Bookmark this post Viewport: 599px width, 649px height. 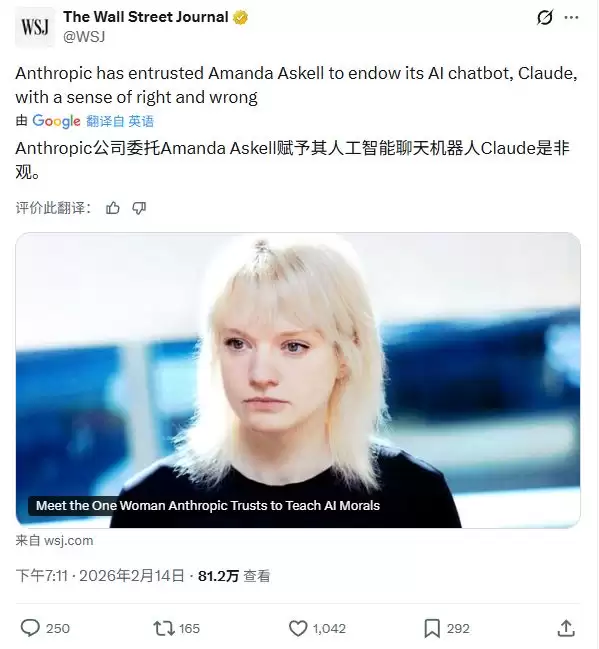(432, 628)
